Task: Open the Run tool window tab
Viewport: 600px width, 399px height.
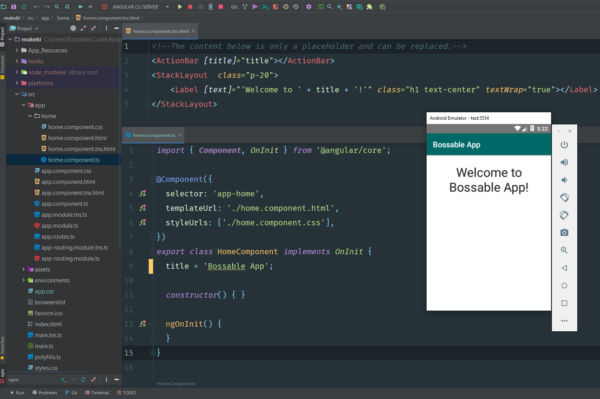Action: (17, 392)
